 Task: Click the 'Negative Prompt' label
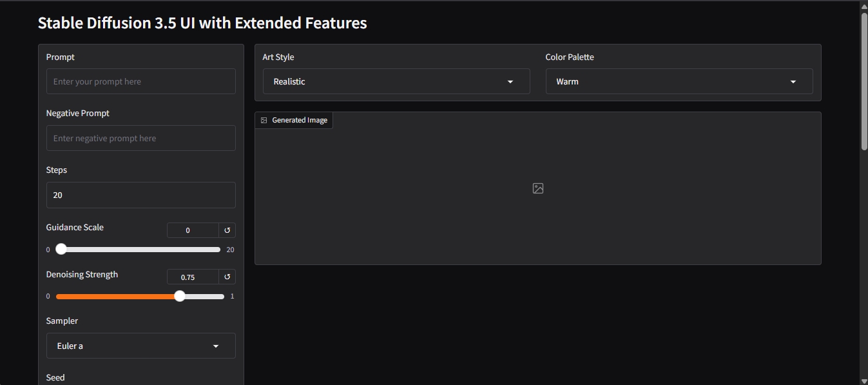click(78, 114)
